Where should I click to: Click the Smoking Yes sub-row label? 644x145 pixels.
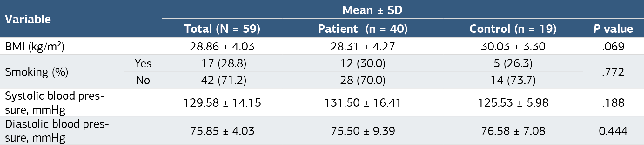tap(143, 63)
